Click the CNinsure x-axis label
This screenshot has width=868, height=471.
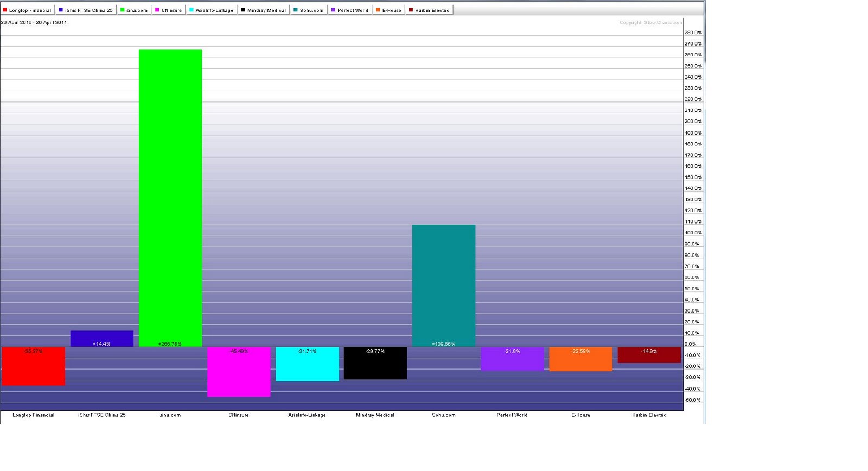coord(239,415)
